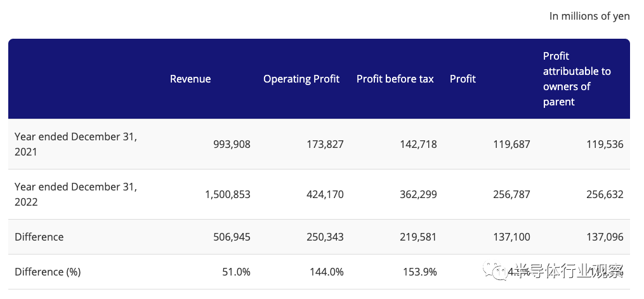Screen dimensions: 644x299
Task: Select the 993,908 revenue value
Action: point(232,144)
